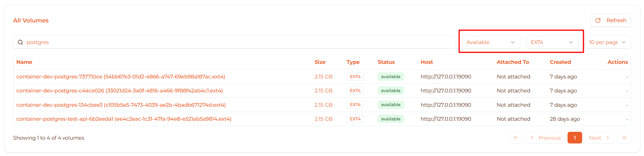This screenshot has width=644, height=156.
Task: Click the Size column header
Action: [x=320, y=62]
